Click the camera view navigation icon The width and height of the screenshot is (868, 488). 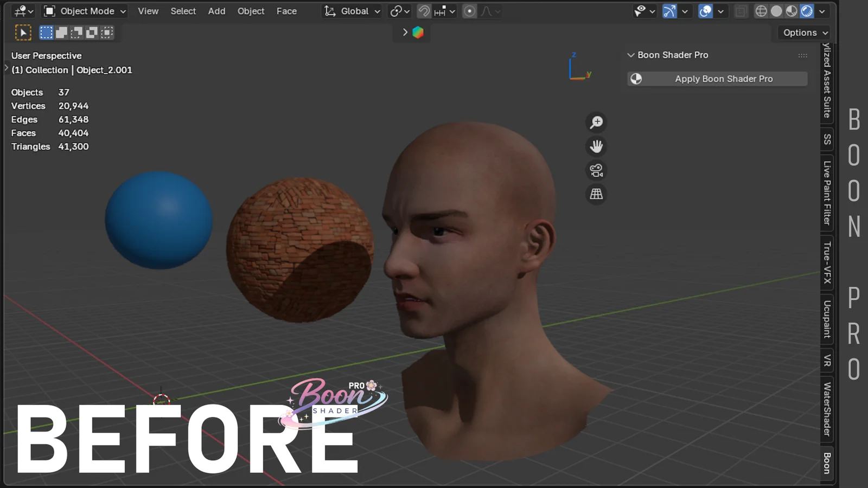point(596,170)
